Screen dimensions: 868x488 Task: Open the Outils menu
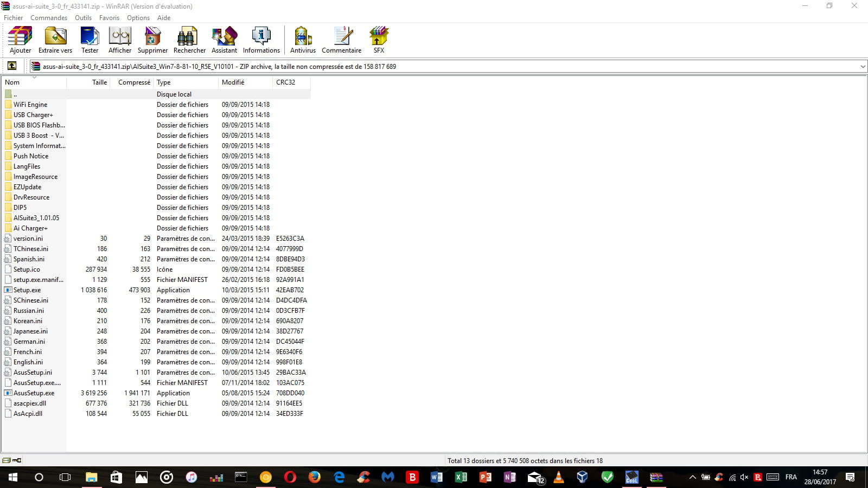[83, 18]
